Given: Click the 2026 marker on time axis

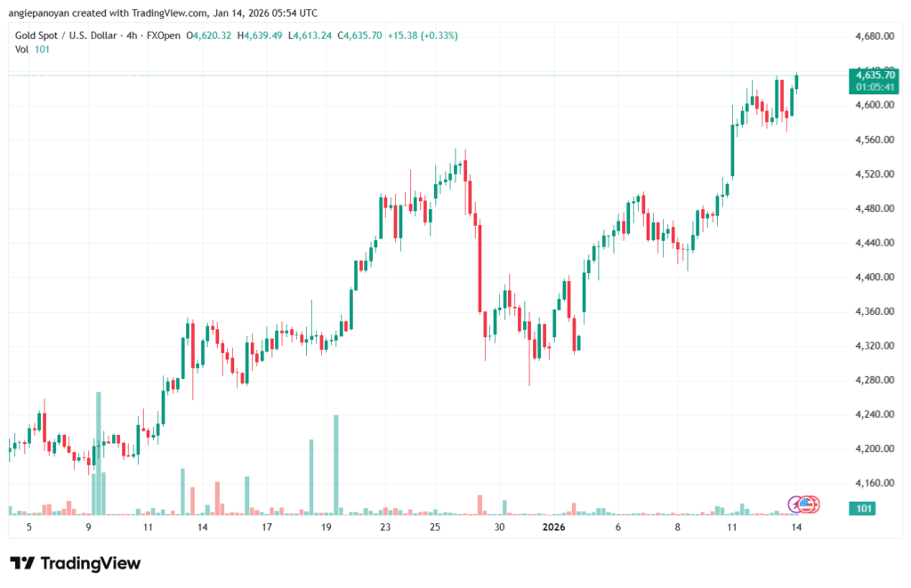Looking at the screenshot, I should tap(553, 528).
